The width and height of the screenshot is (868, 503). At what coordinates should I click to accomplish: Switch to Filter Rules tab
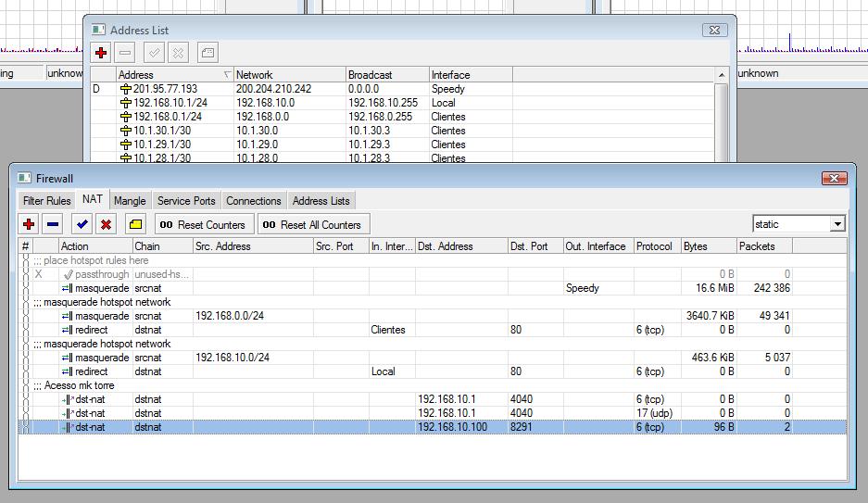(x=47, y=201)
